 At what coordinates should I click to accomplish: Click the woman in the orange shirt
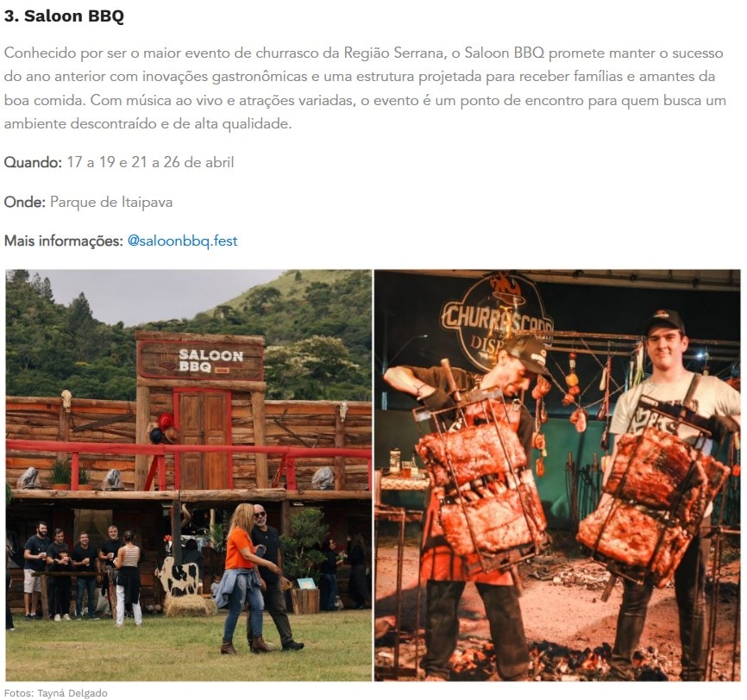(x=242, y=577)
